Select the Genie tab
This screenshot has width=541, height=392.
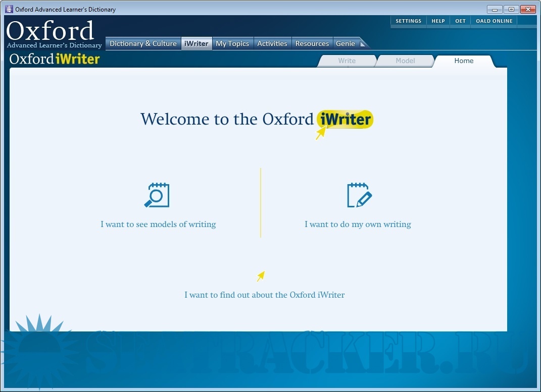pos(346,43)
